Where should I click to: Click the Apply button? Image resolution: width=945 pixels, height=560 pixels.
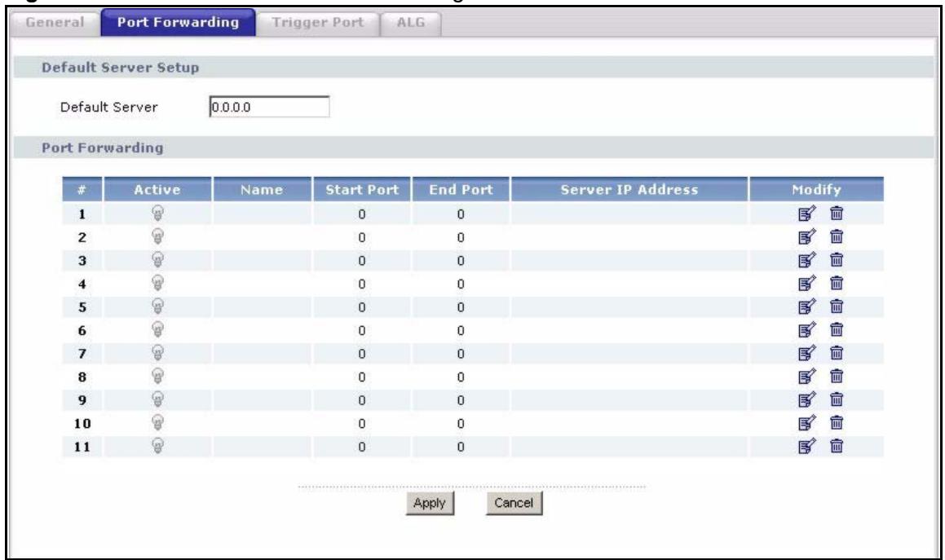(430, 503)
